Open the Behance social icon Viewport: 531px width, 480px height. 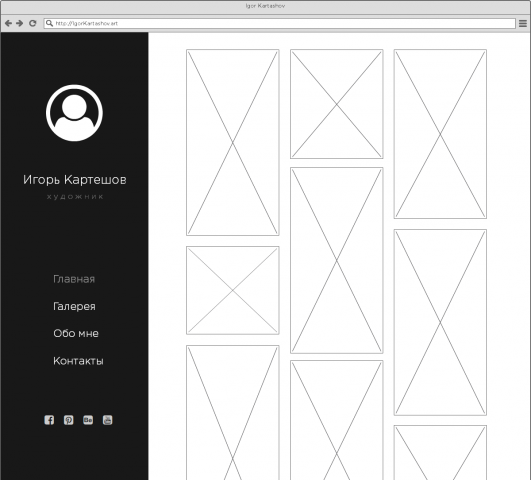tap(88, 420)
